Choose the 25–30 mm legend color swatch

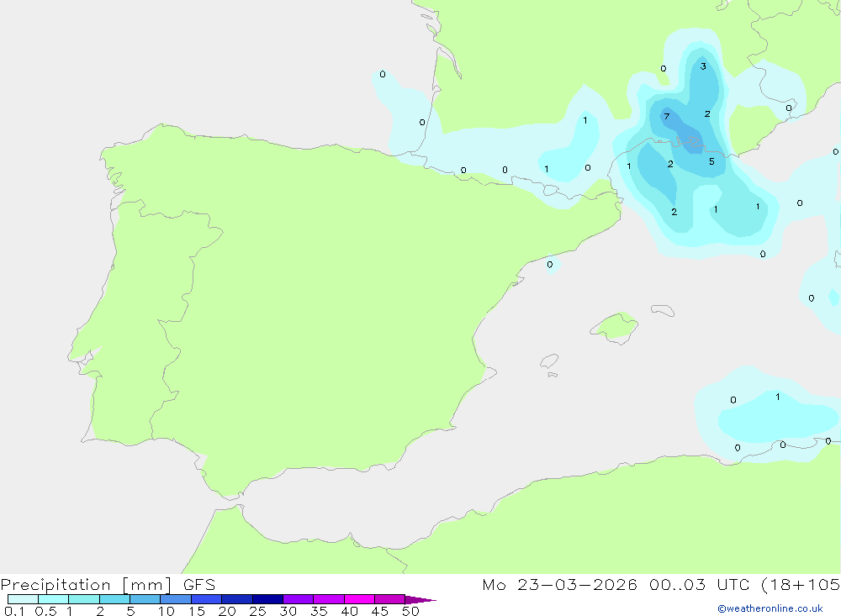[267, 599]
